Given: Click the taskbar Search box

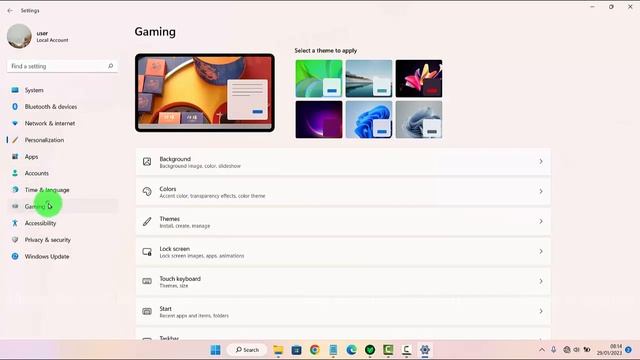Looking at the screenshot, I should tap(247, 350).
